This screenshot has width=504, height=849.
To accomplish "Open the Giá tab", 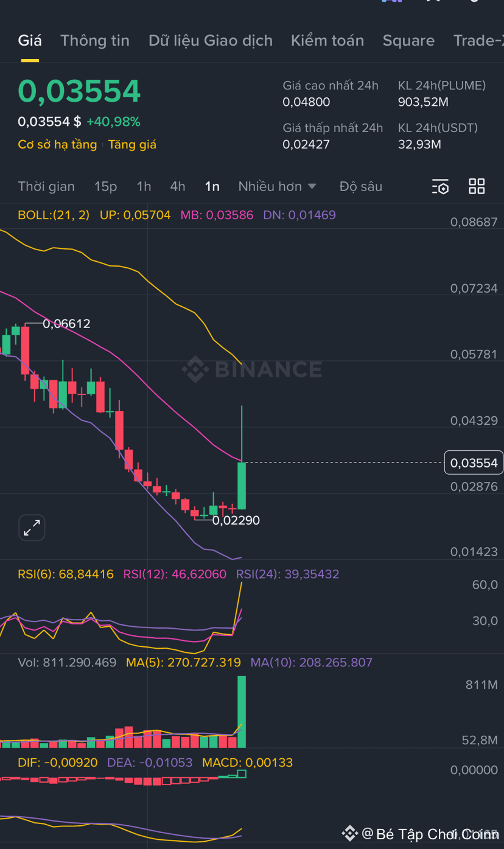I will click(30, 41).
